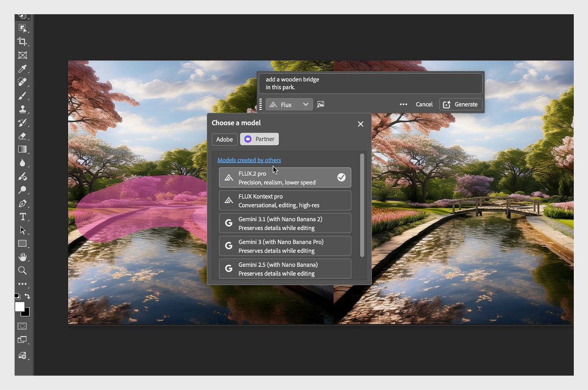Choose the Pen tool

22,203
